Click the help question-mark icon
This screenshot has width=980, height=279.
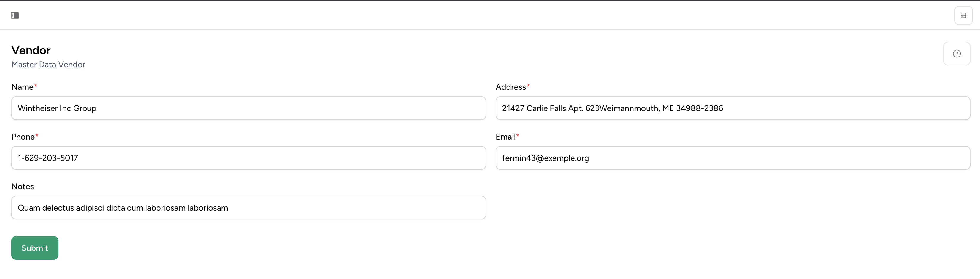[x=956, y=54]
